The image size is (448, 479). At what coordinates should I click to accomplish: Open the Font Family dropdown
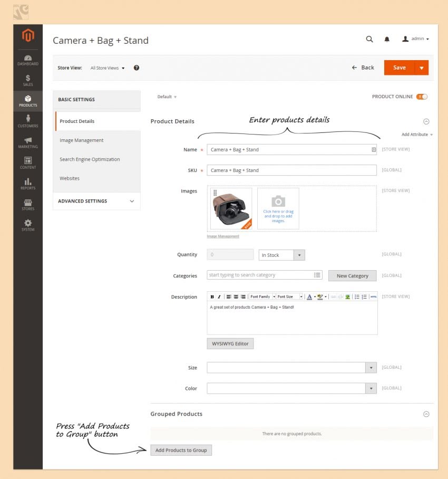(262, 296)
